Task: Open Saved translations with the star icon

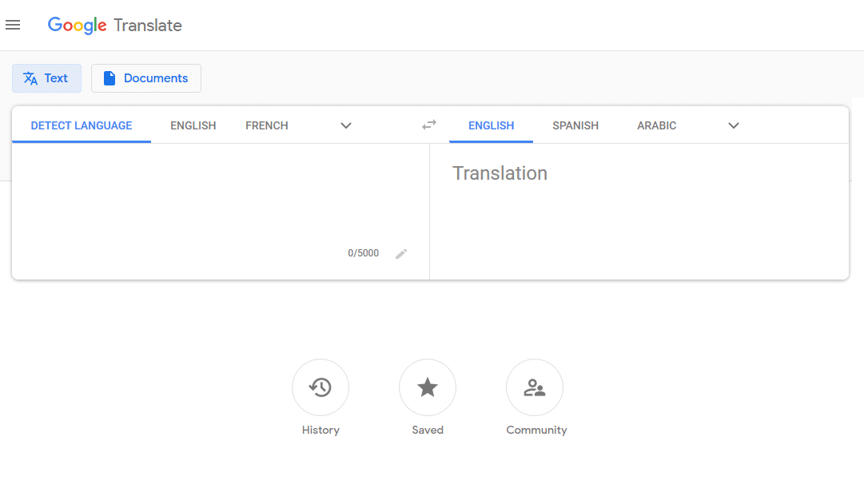Action: [428, 387]
